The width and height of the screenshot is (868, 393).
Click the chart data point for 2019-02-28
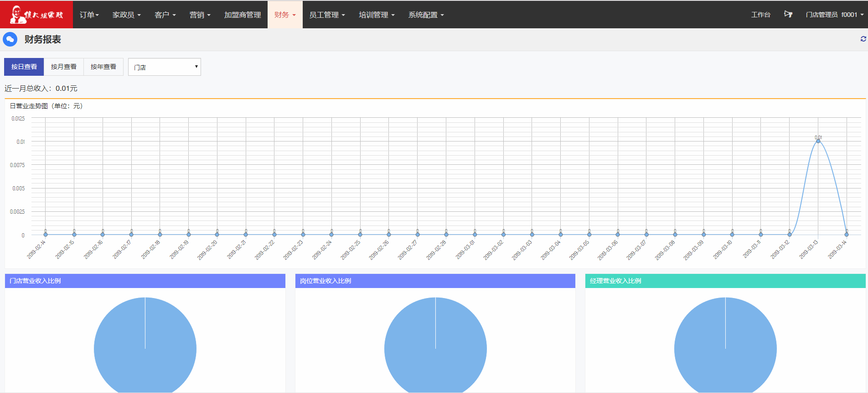pyautogui.click(x=446, y=235)
